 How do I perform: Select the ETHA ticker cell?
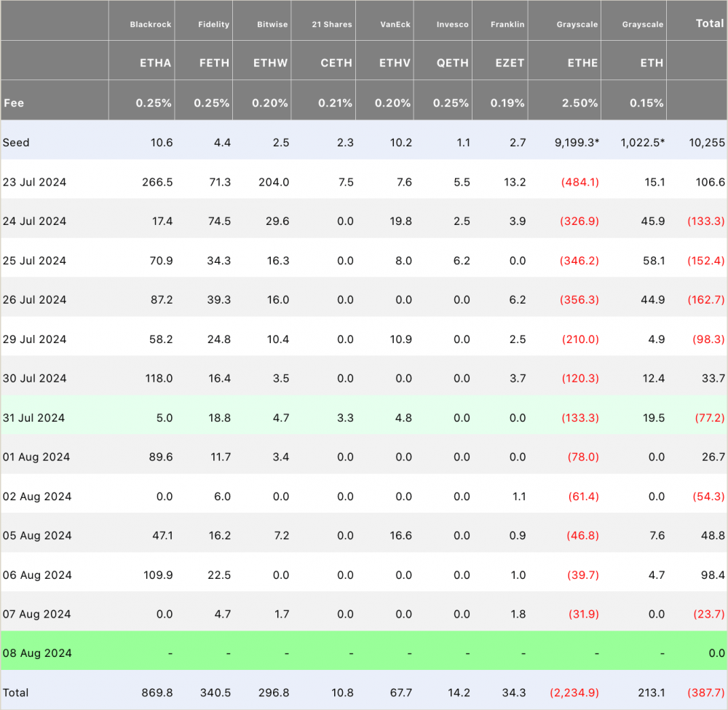pyautogui.click(x=156, y=63)
